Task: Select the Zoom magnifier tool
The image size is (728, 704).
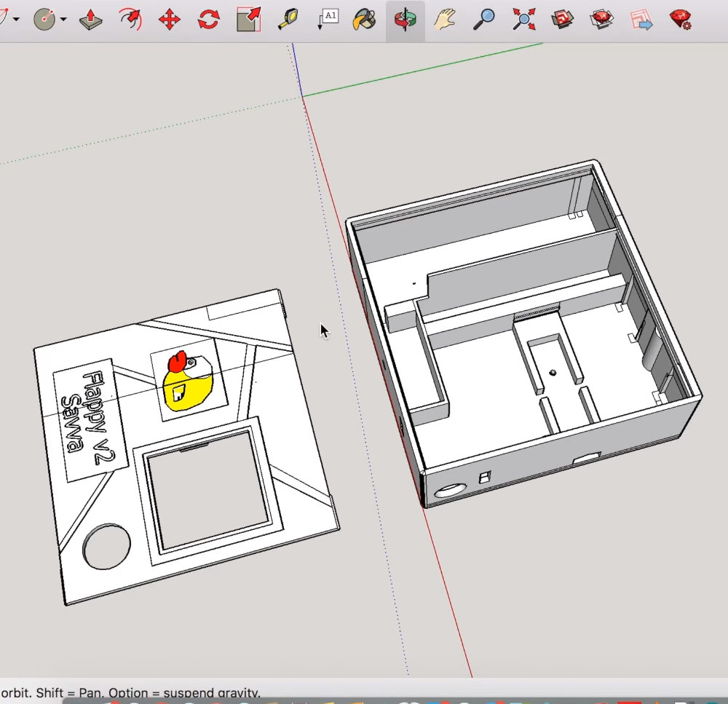Action: coord(483,20)
